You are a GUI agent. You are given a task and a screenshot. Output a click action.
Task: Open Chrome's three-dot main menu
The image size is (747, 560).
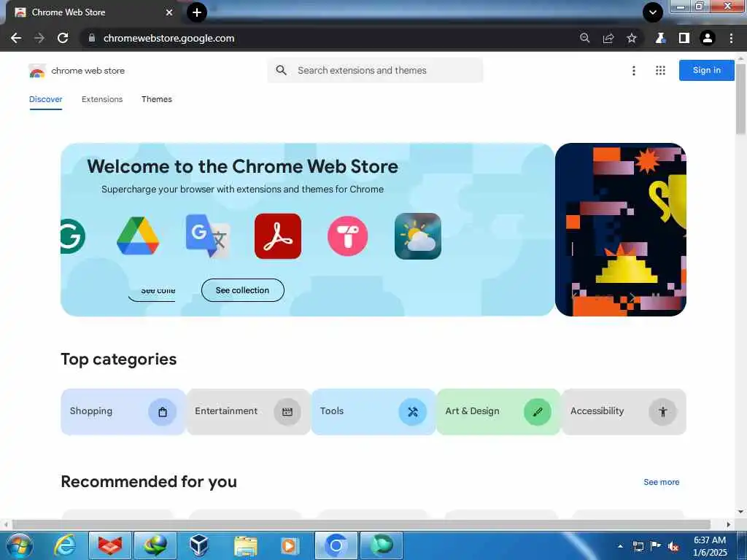[x=731, y=38]
